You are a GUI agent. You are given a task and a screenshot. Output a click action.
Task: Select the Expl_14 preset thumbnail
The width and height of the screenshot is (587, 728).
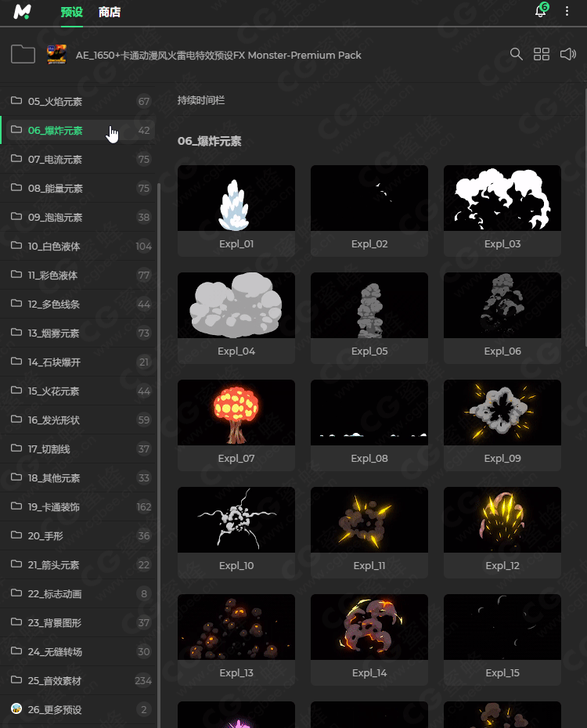pos(369,627)
